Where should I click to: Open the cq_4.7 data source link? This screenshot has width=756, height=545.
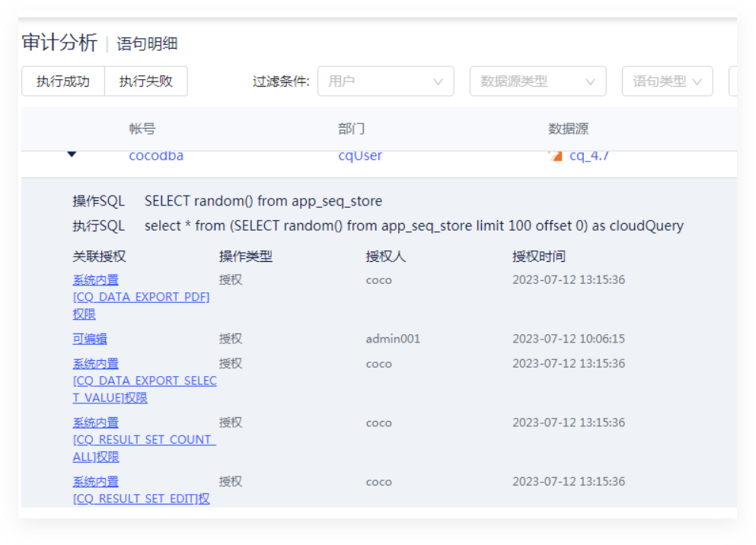589,155
